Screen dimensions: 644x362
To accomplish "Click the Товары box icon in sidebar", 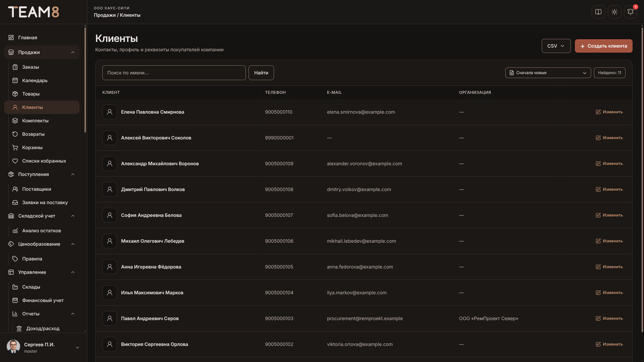I will 15,94.
